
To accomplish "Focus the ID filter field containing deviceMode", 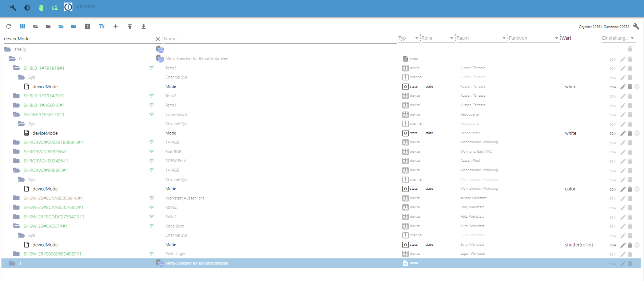I will tap(79, 39).
